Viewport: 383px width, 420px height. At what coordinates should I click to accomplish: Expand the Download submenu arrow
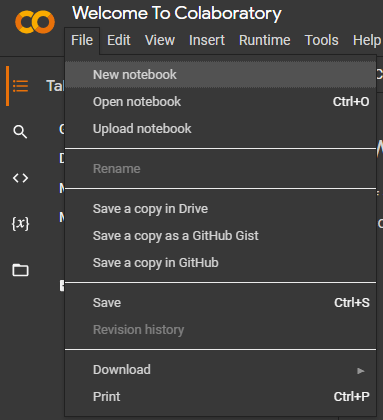(x=361, y=371)
